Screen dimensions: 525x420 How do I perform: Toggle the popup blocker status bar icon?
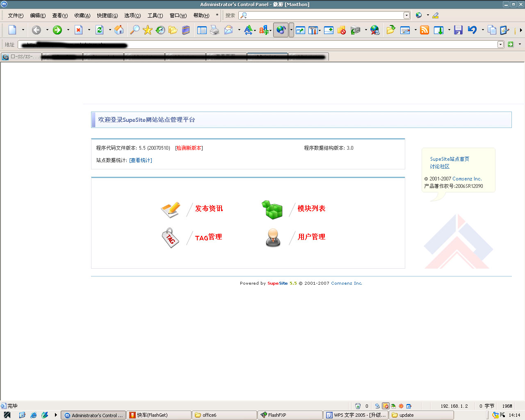point(386,406)
